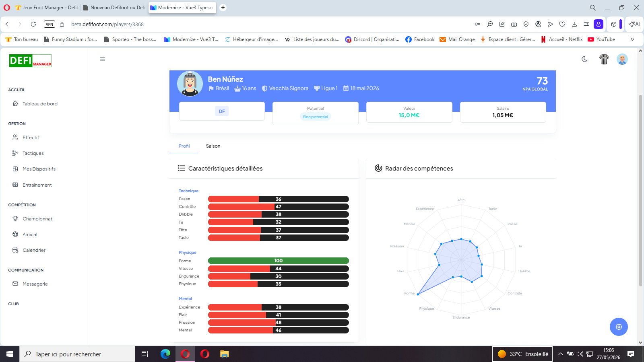Click the Passe progress bar

278,199
